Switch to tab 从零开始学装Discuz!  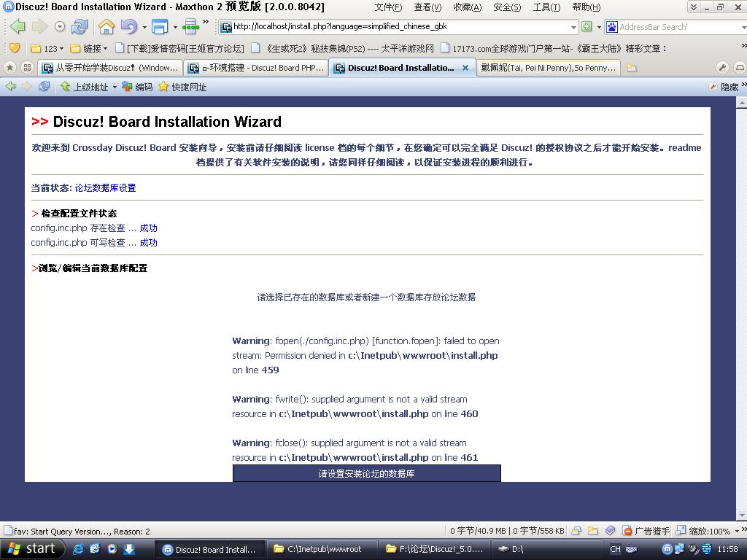110,68
